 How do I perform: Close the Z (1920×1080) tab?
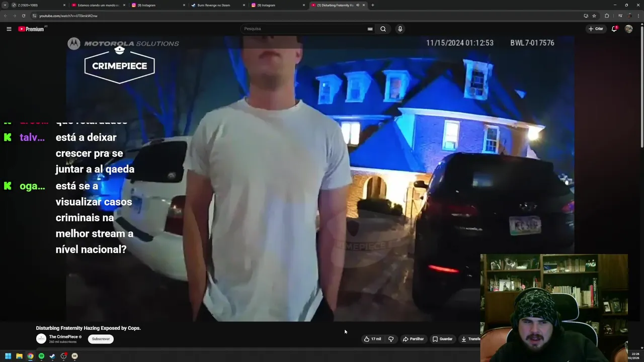click(x=64, y=5)
